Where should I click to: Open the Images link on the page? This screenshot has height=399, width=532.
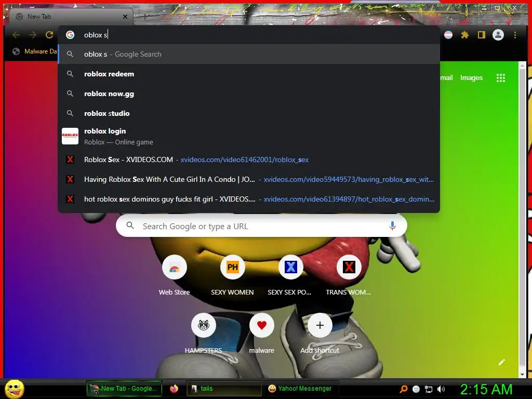point(471,78)
